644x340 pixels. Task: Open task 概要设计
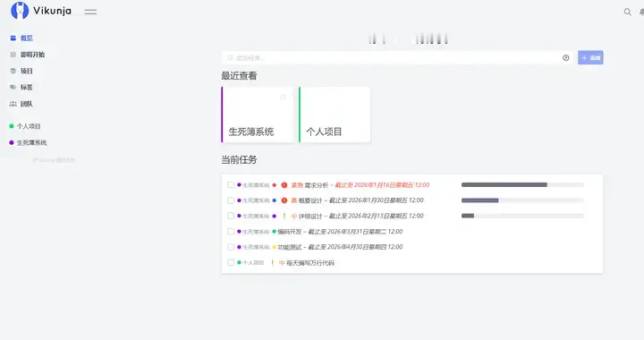[310, 200]
